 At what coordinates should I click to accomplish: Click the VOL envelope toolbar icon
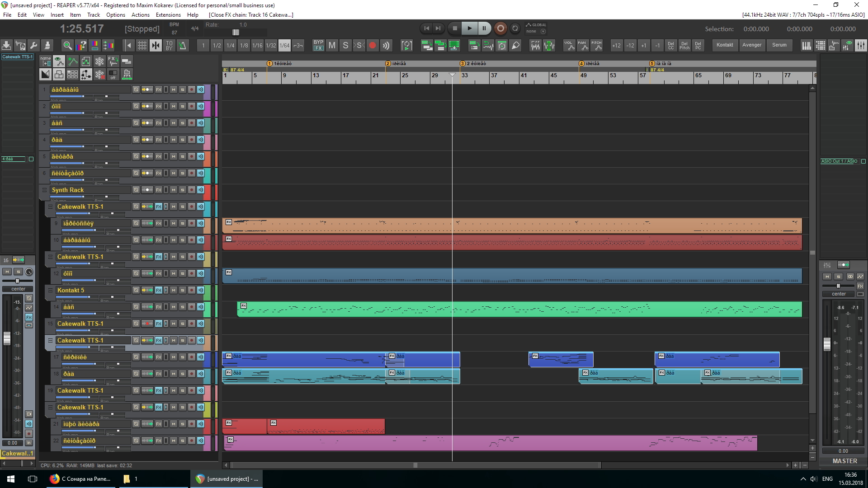[569, 45]
